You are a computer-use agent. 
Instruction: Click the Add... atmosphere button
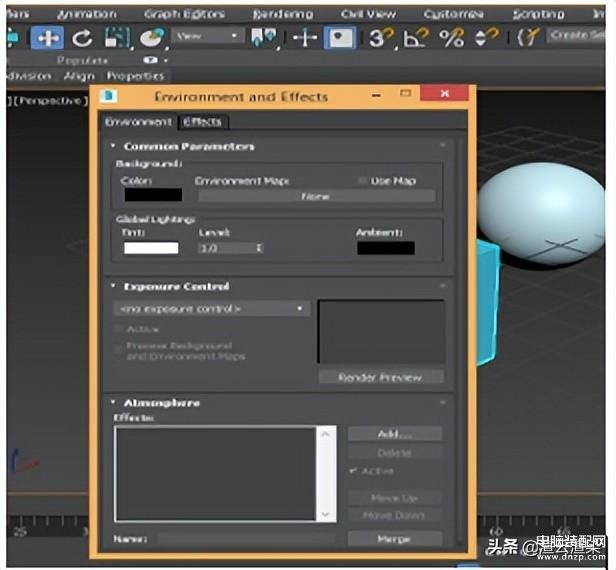395,434
